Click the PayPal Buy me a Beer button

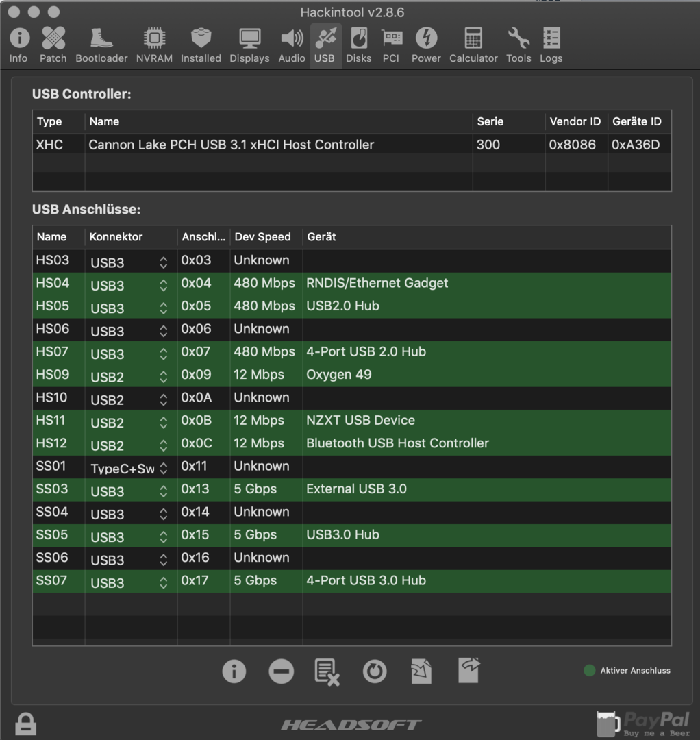642,724
